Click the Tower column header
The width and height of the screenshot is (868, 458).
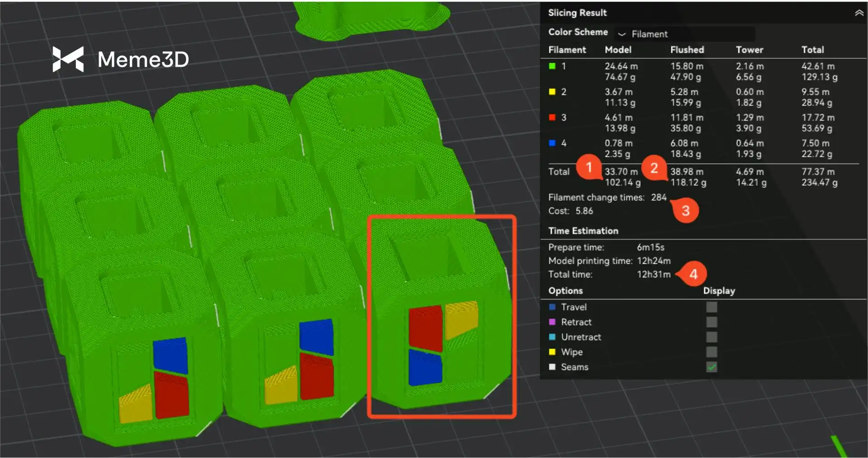749,50
